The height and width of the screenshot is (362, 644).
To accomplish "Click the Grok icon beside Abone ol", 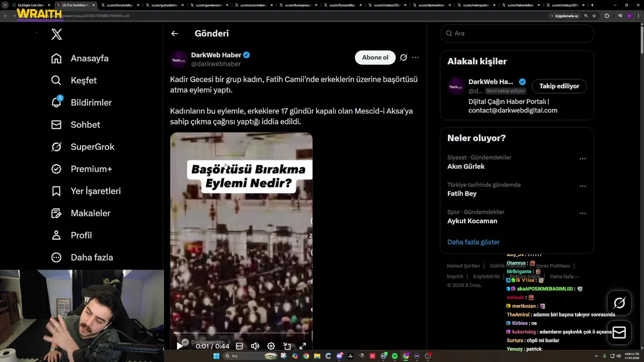I will coord(404,57).
